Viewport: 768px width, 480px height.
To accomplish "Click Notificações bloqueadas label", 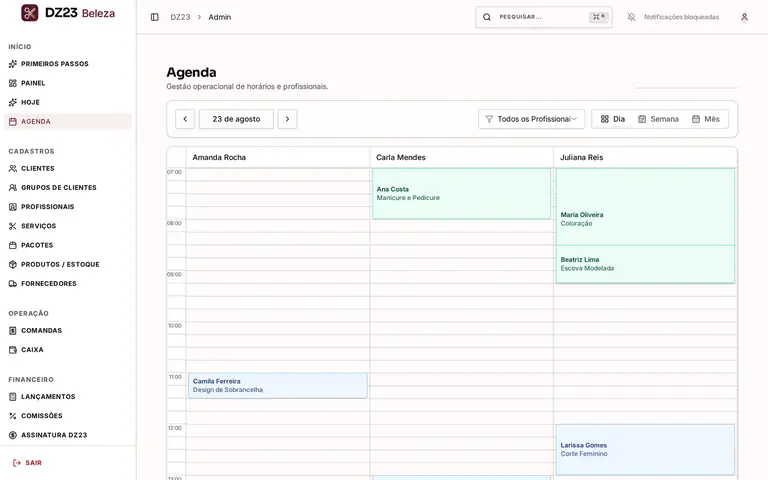I will click(681, 17).
